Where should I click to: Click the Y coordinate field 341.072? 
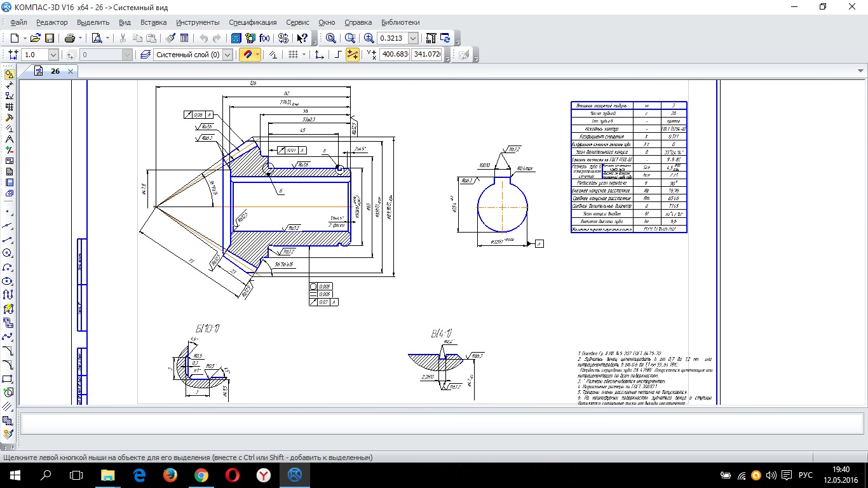pos(426,55)
